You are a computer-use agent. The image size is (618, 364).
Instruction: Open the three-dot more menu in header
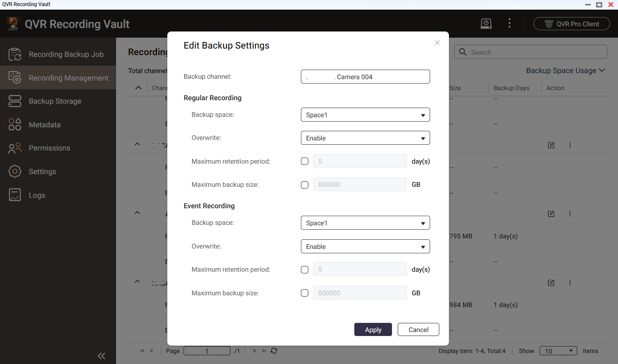509,24
